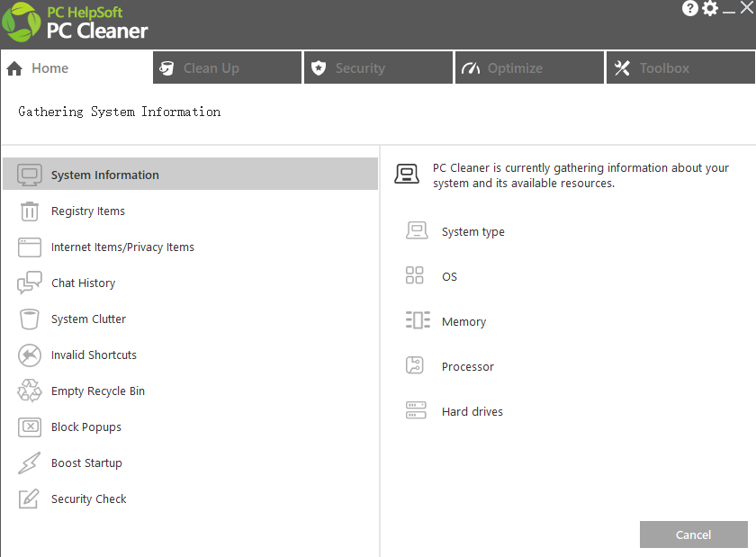Open settings with the gear icon
The width and height of the screenshot is (756, 557).
point(710,9)
